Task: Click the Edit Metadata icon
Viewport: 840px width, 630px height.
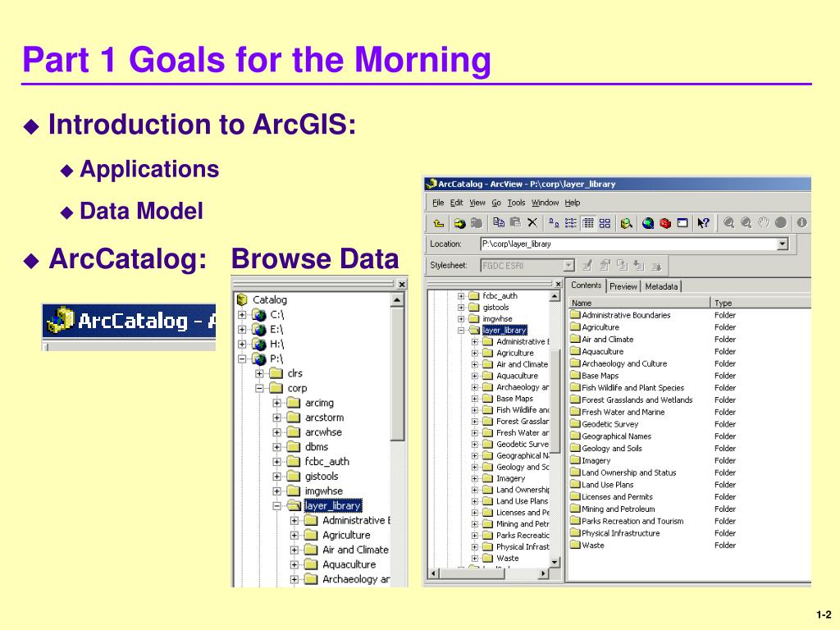Action: pyautogui.click(x=587, y=265)
